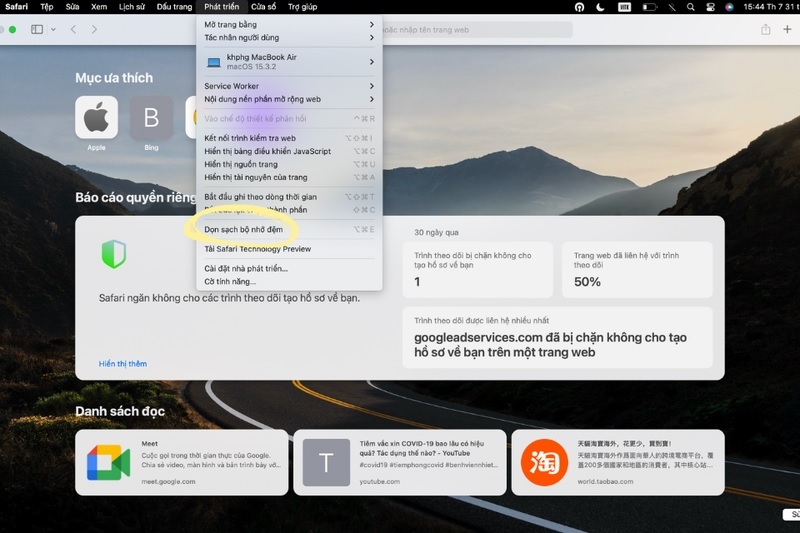This screenshot has width=800, height=533.
Task: Click the MacBook Air laptop icon entry
Action: coord(214,62)
